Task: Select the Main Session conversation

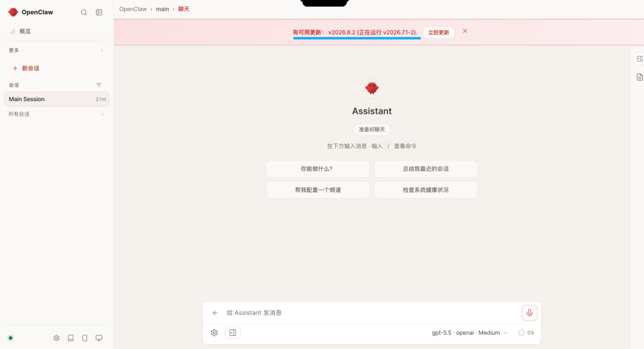Action: click(x=57, y=99)
